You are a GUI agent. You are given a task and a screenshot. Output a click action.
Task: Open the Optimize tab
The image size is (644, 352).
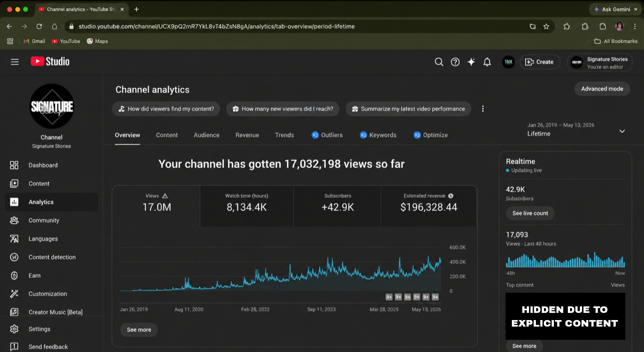430,135
